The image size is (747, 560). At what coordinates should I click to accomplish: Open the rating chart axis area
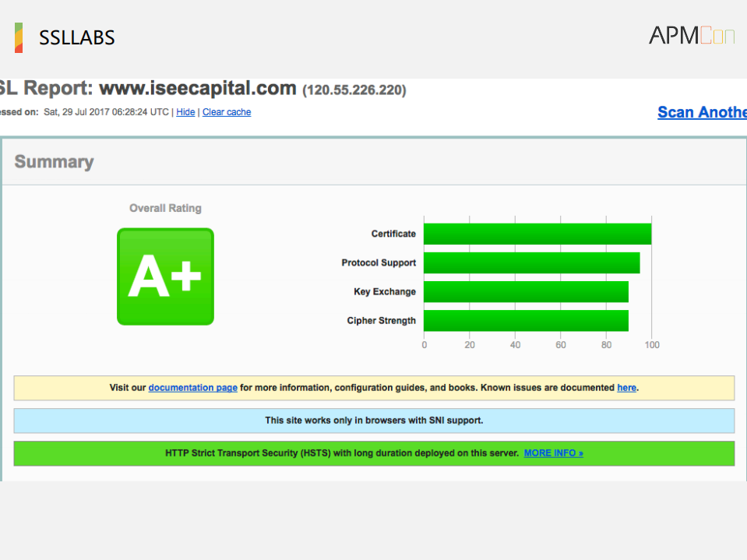(x=537, y=344)
